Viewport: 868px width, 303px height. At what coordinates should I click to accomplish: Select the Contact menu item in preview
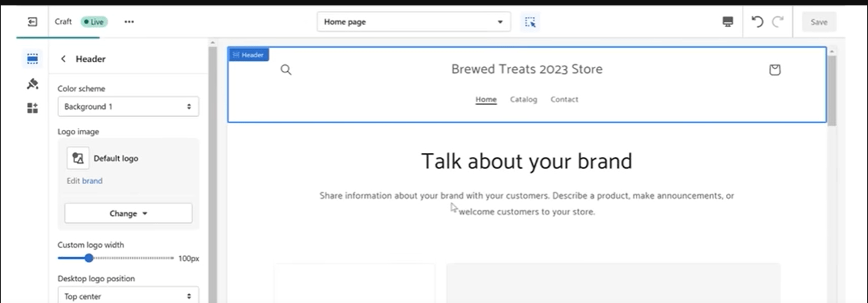[x=564, y=99]
